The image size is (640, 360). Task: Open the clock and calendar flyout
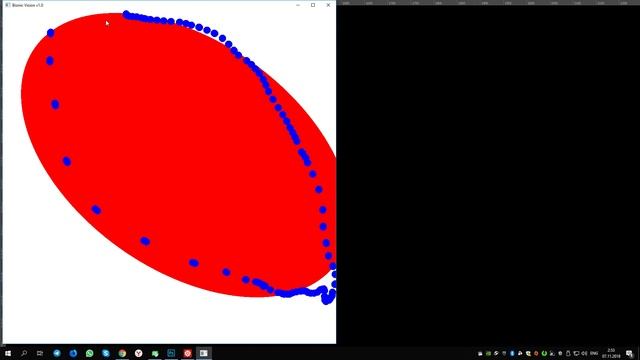[x=611, y=353]
